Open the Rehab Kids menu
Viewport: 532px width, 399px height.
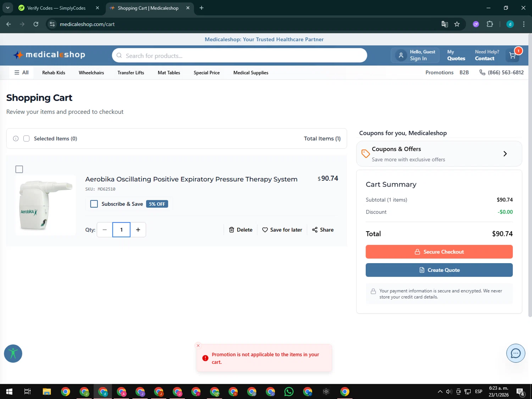pyautogui.click(x=54, y=73)
